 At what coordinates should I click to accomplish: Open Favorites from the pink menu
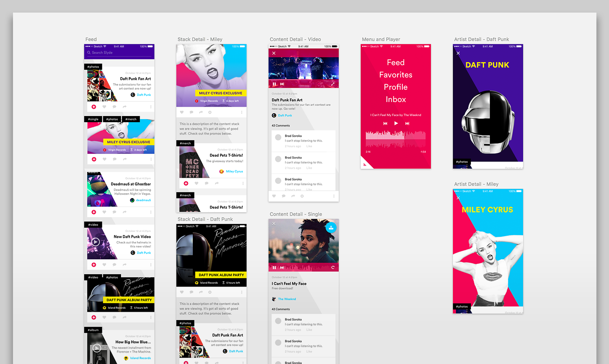coord(396,75)
